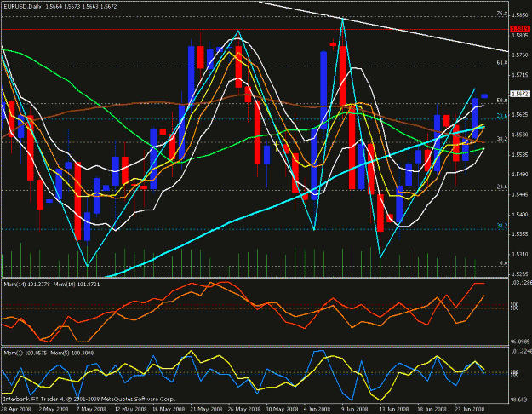Image resolution: width=532 pixels, height=414 pixels.
Task: Click the Mom(14) 101.3778 indicator label
Action: [x=27, y=285]
